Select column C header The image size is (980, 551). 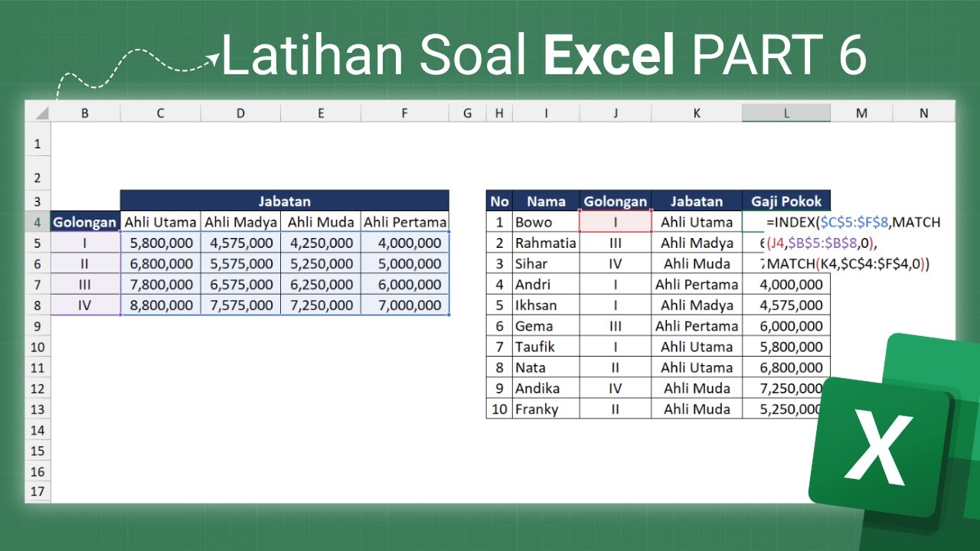pyautogui.click(x=160, y=113)
